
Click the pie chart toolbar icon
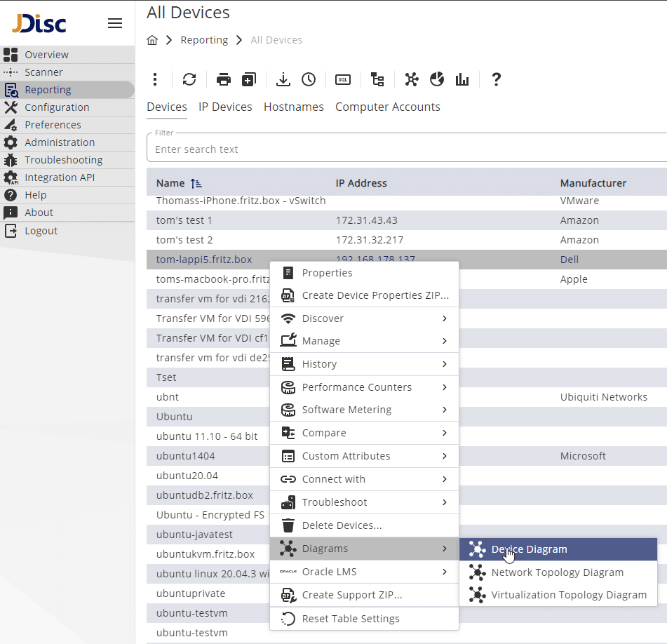point(437,79)
